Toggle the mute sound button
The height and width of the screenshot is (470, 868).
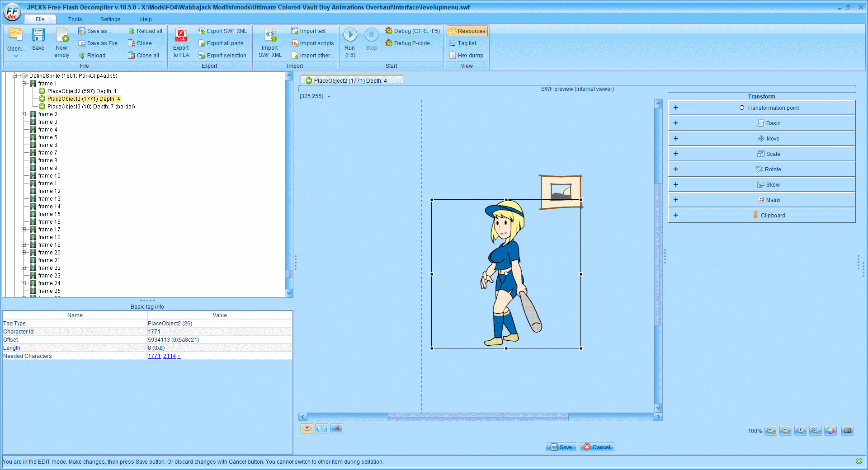coord(337,428)
